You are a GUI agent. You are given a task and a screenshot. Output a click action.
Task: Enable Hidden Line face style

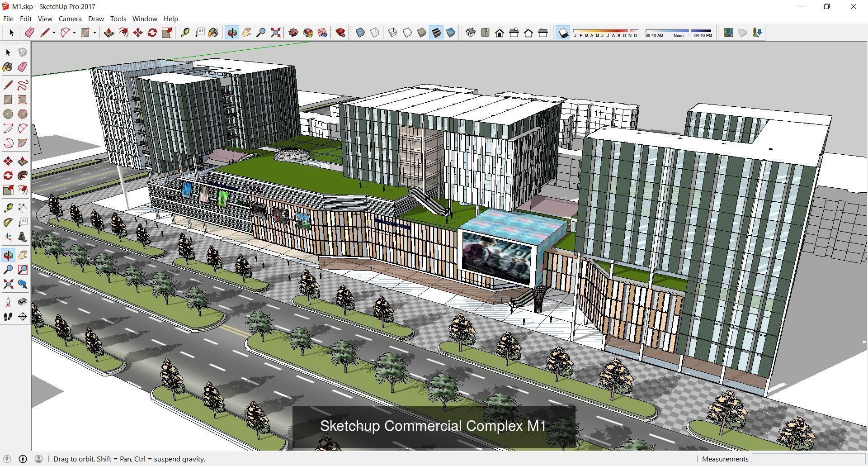click(x=407, y=33)
